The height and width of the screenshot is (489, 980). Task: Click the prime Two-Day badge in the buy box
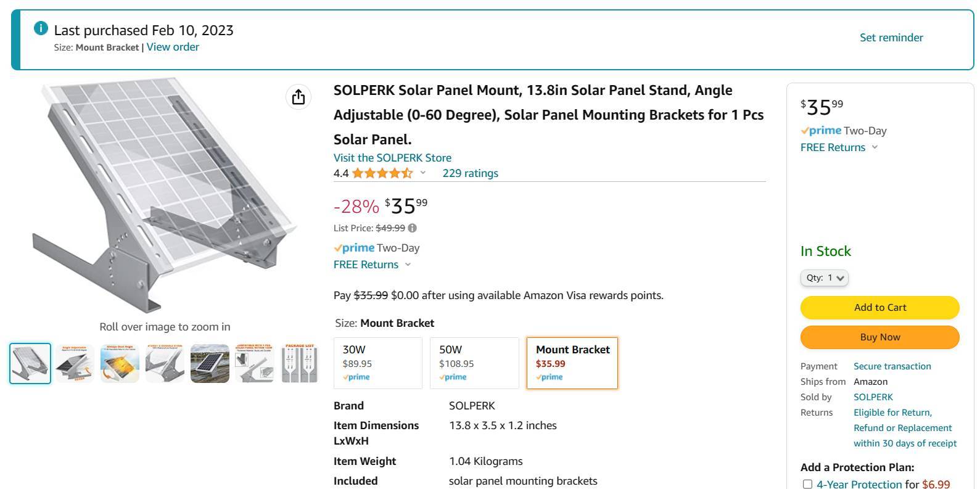point(821,130)
